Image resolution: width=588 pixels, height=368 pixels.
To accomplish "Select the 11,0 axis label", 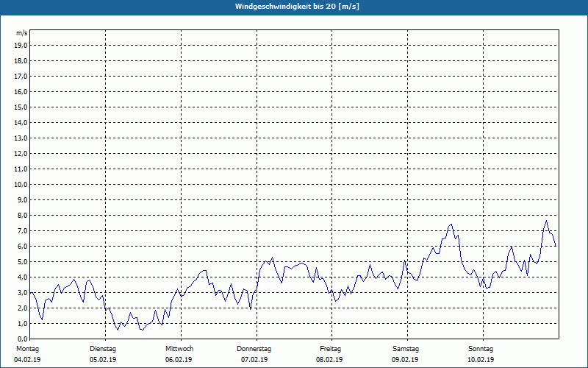I will click(x=21, y=169).
